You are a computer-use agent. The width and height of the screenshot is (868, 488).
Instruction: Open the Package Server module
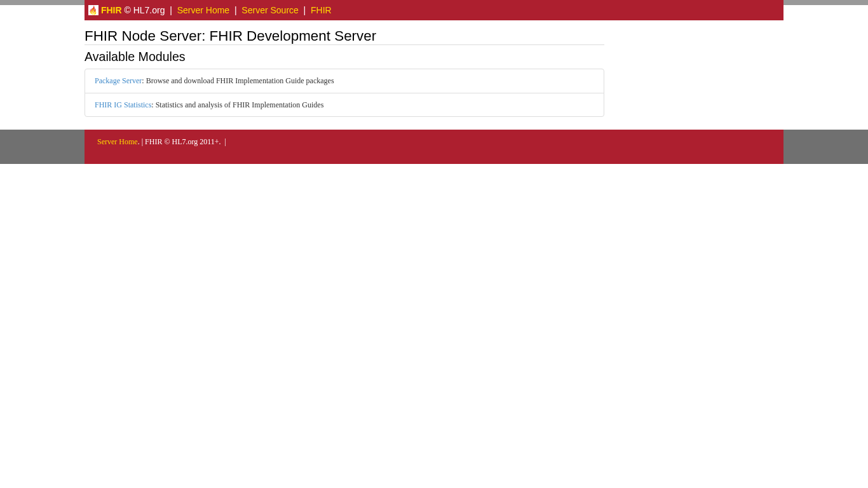(118, 81)
